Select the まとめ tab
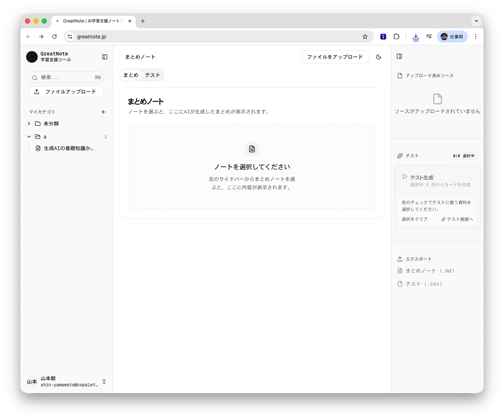504x420 pixels. click(x=131, y=75)
